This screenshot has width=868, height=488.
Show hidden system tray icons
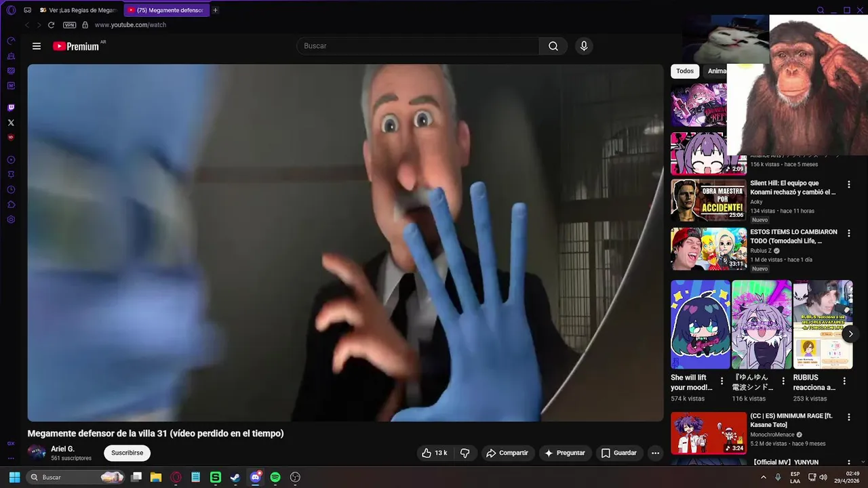(764, 477)
